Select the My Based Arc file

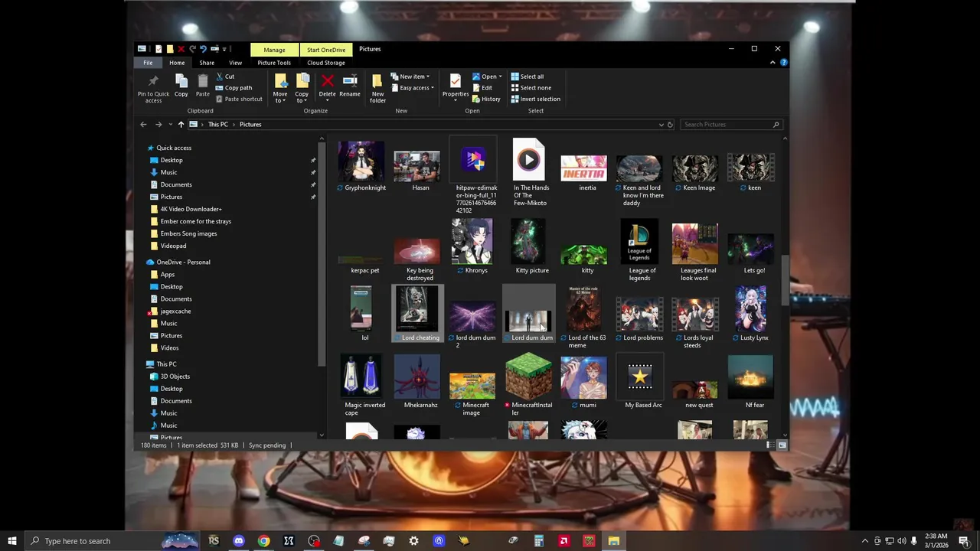tap(640, 382)
